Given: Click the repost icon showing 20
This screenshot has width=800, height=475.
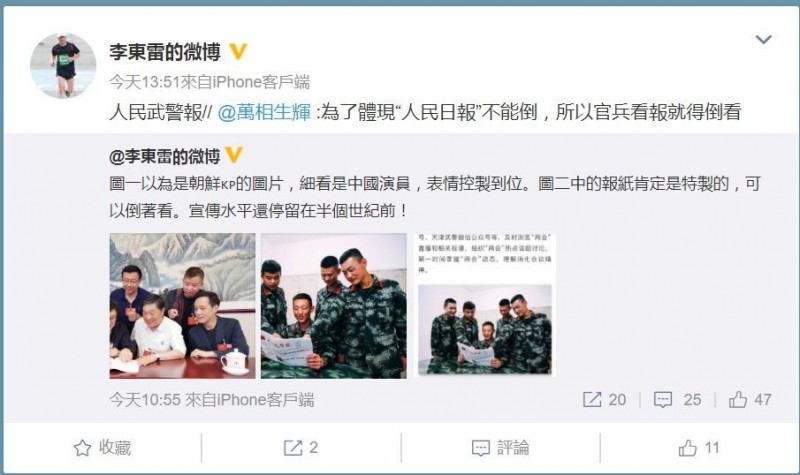Looking at the screenshot, I should point(604,399).
